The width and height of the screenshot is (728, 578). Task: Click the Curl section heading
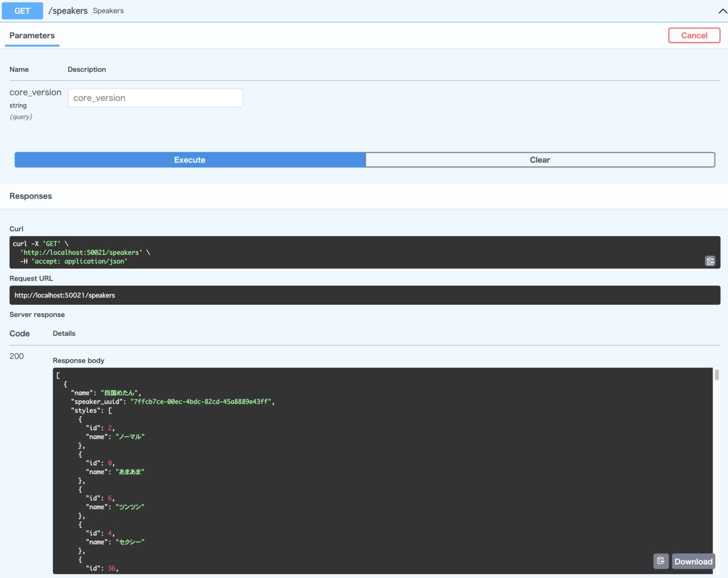(16, 229)
